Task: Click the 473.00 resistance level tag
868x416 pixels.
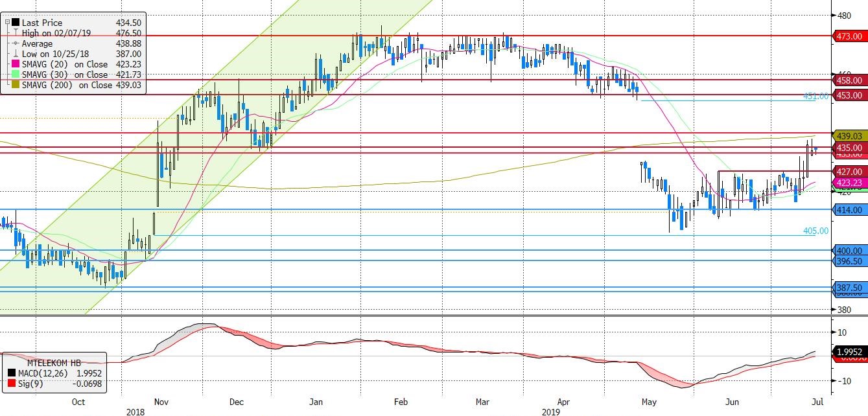Action: point(850,36)
